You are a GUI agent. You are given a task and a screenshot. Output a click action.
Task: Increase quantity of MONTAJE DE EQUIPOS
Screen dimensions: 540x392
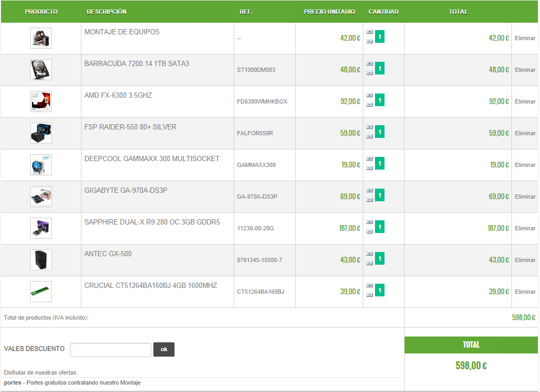(x=370, y=32)
